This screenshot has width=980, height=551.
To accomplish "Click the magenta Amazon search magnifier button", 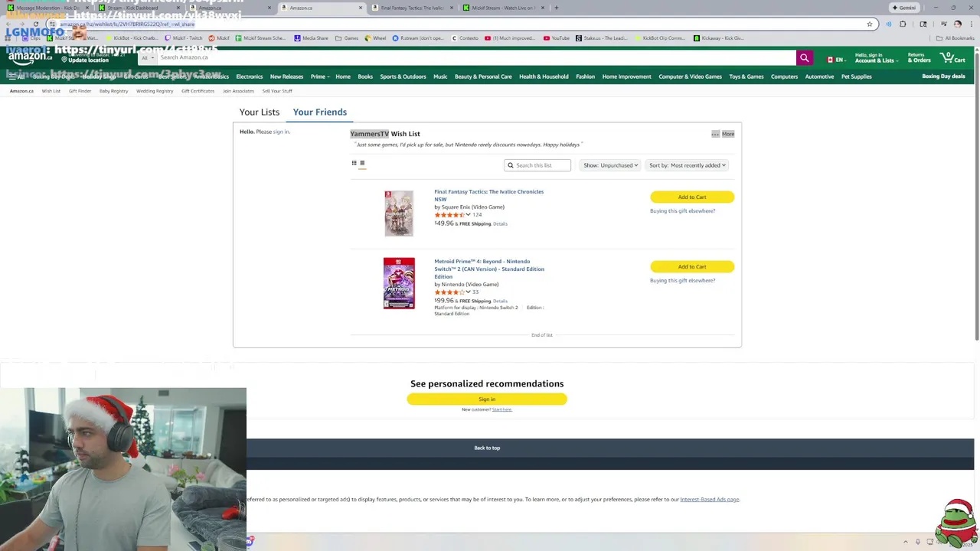I will [x=804, y=58].
